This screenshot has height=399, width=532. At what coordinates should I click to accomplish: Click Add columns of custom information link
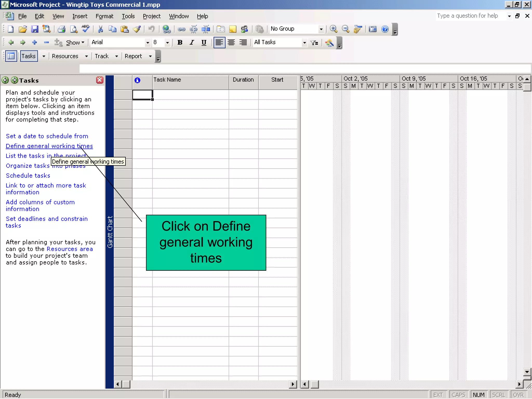coord(40,205)
